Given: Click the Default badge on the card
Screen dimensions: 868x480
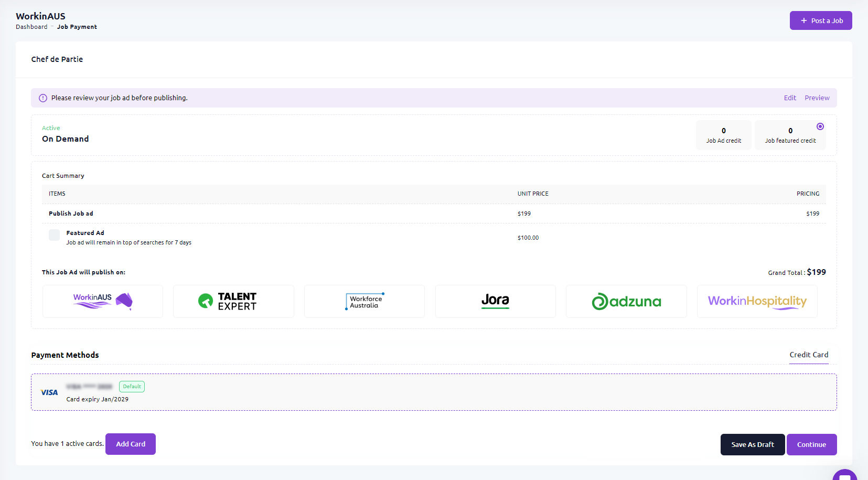Looking at the screenshot, I should pos(132,387).
